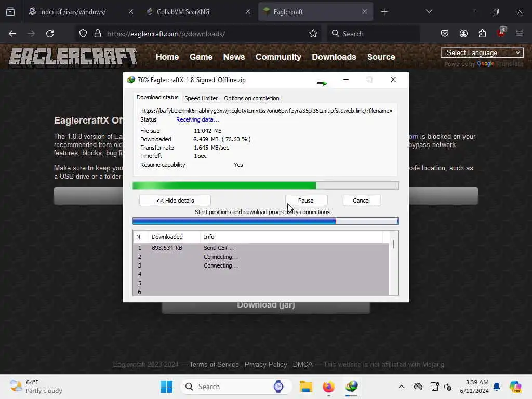
Task: Switch to CollabVM SearXNG tab
Action: (x=198, y=12)
